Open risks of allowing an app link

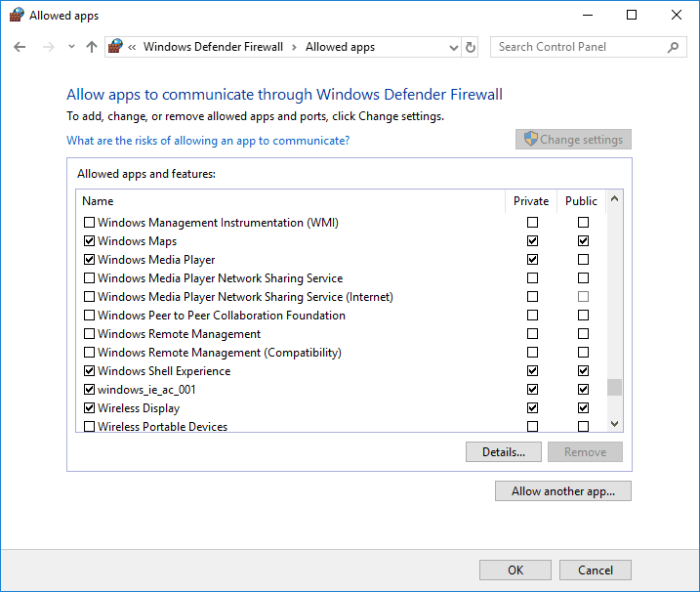(x=208, y=141)
